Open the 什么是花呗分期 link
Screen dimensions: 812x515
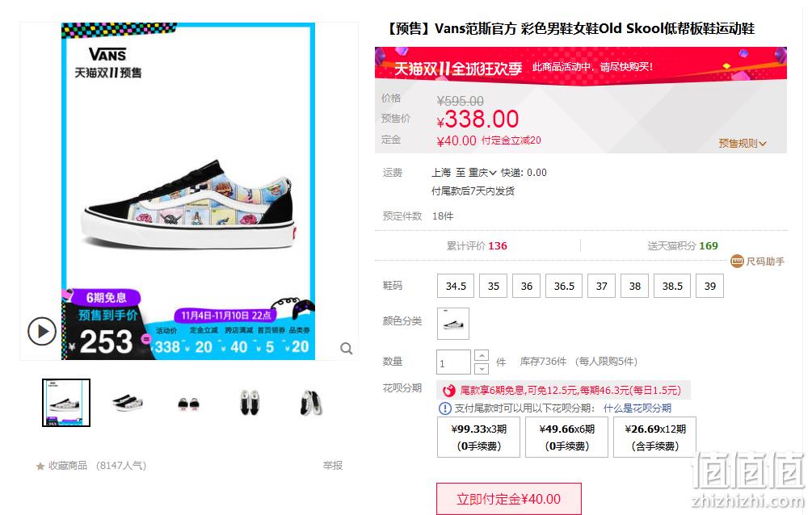pos(637,408)
